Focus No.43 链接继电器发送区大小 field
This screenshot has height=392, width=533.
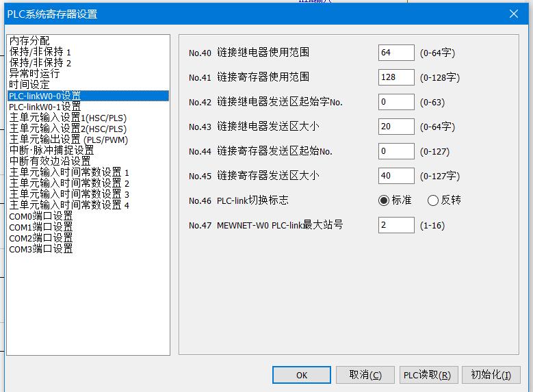coord(395,127)
